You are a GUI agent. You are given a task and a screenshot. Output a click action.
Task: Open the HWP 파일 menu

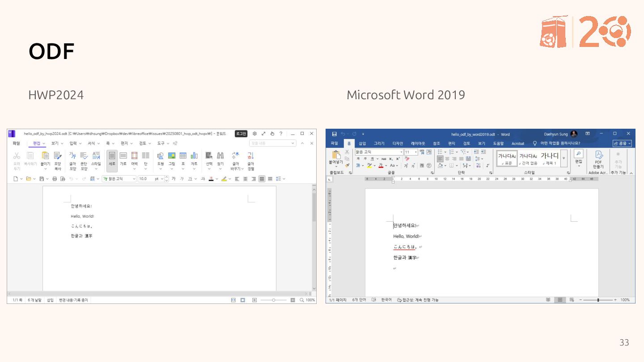coord(16,143)
